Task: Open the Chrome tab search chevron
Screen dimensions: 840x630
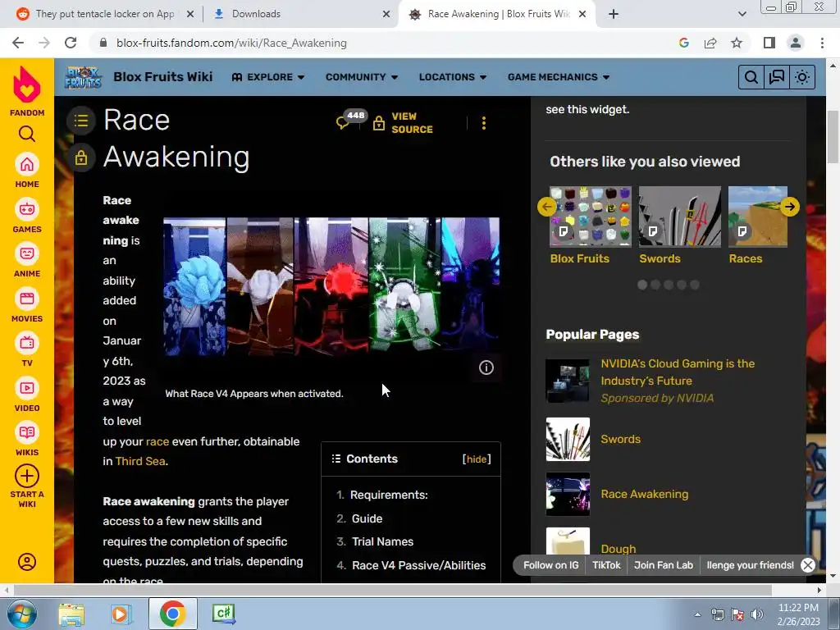Action: click(x=742, y=14)
